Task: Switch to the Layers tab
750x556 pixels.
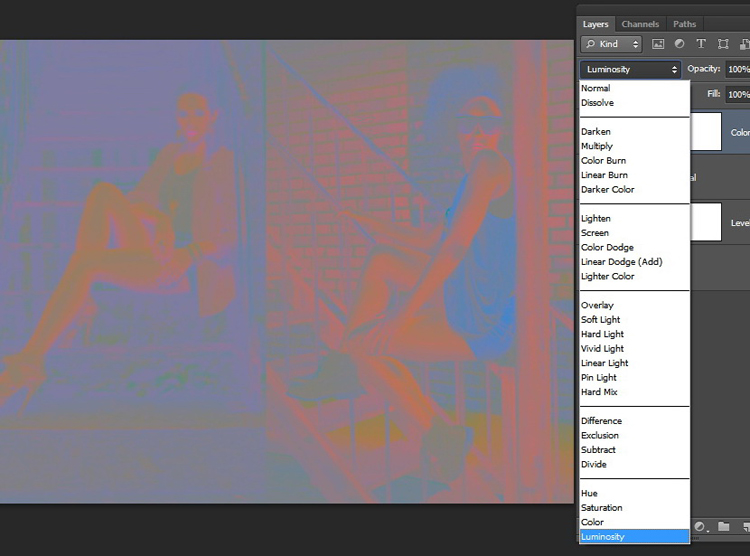Action: tap(596, 24)
